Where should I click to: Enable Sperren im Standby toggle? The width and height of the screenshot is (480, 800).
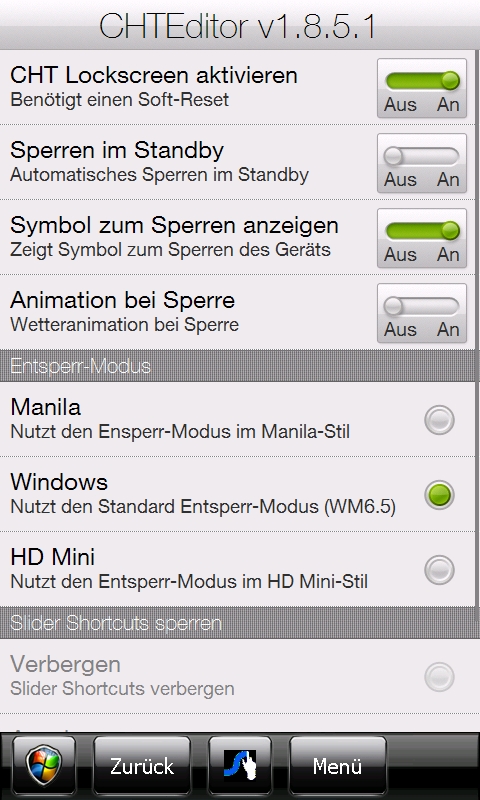tap(422, 163)
